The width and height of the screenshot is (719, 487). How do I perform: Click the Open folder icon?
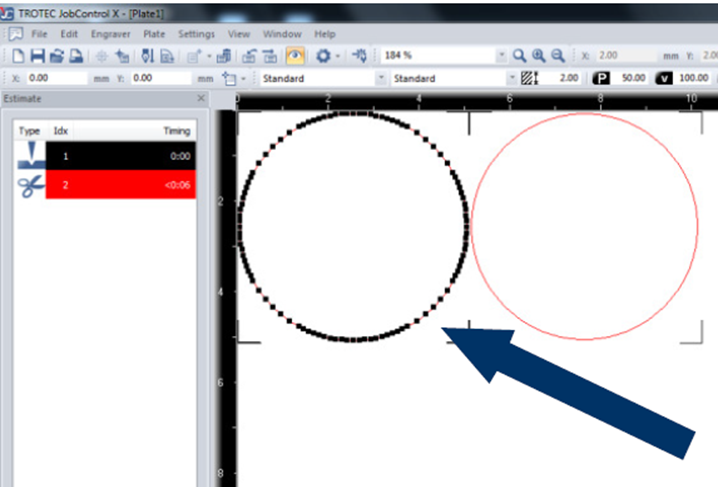[56, 56]
